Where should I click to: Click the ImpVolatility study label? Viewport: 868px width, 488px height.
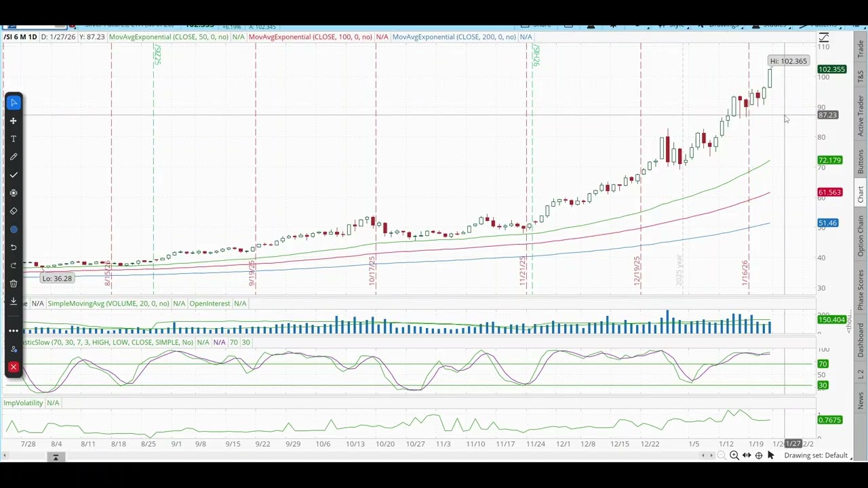23,403
